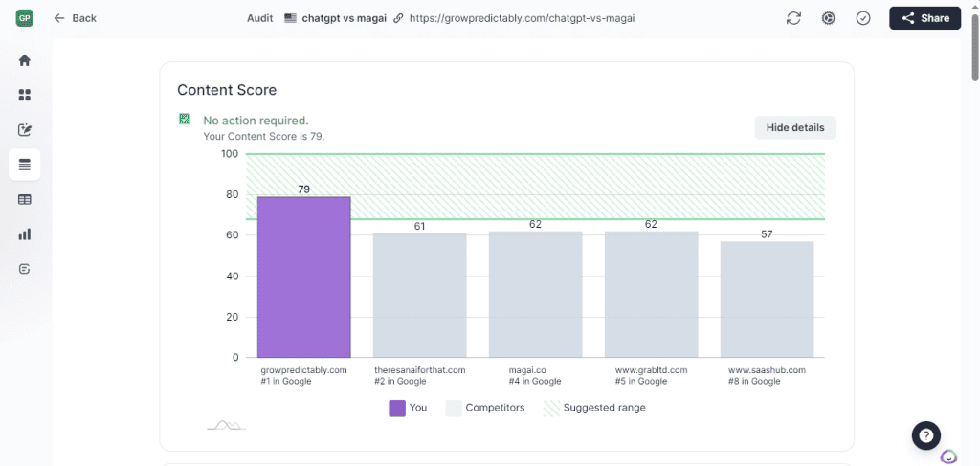Click the link icon beside the URL
The height and width of the screenshot is (466, 980).
(x=398, y=18)
